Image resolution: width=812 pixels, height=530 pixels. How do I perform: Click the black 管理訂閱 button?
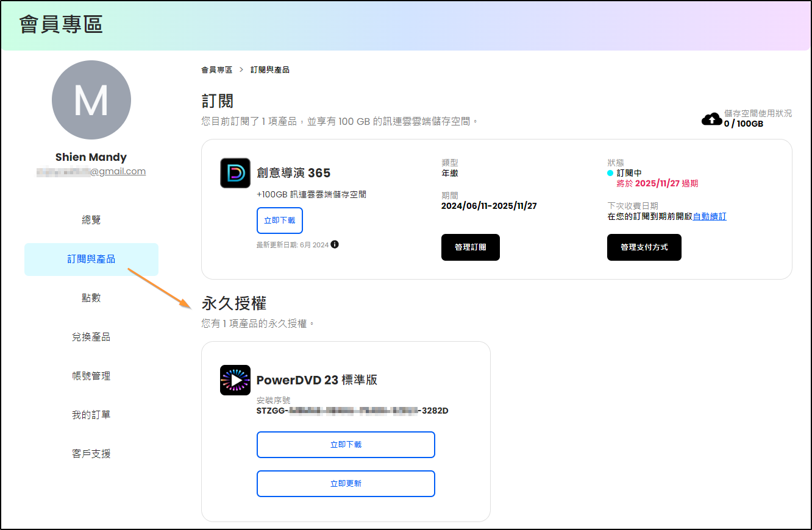471,247
